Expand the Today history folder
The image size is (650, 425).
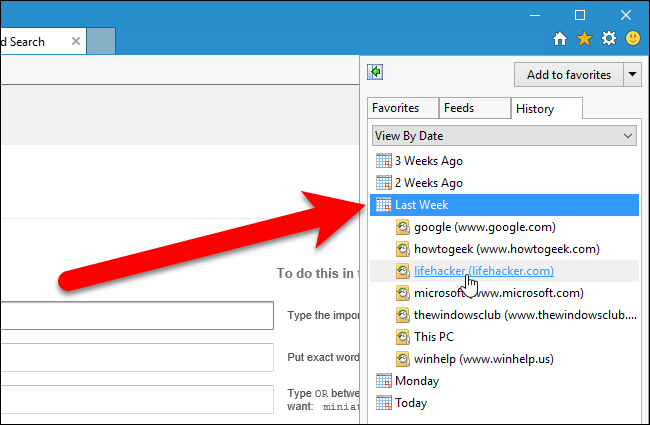[x=504, y=403]
